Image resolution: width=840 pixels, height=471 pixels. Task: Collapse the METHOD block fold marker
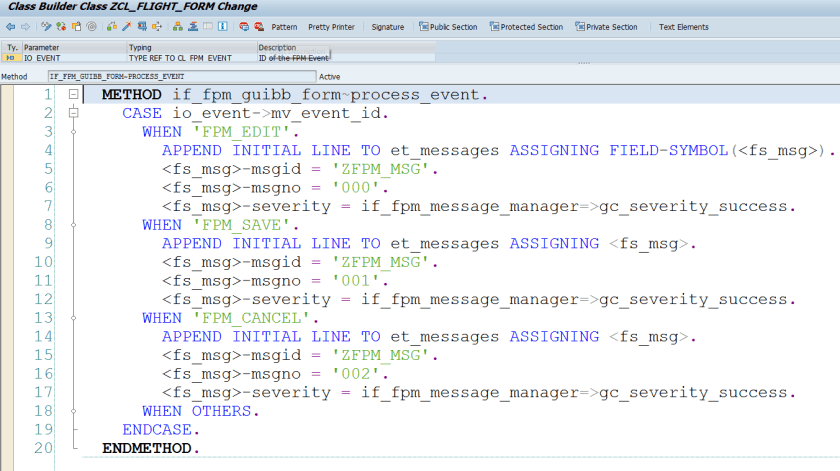(73, 95)
